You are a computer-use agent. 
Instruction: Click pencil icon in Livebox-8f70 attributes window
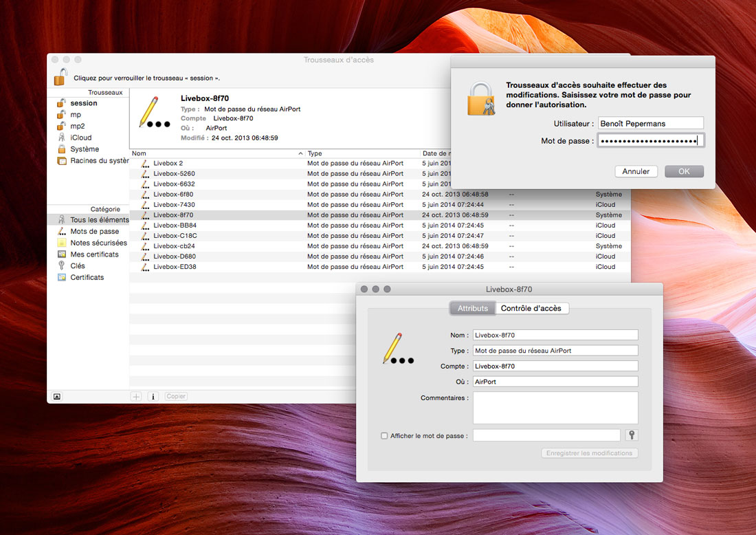(x=398, y=349)
